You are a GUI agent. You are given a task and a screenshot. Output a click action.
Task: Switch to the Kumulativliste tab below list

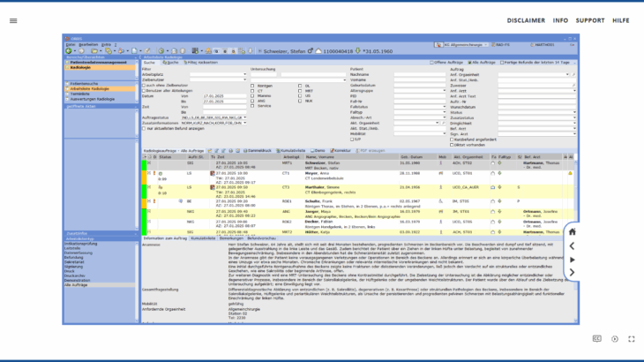(x=203, y=238)
